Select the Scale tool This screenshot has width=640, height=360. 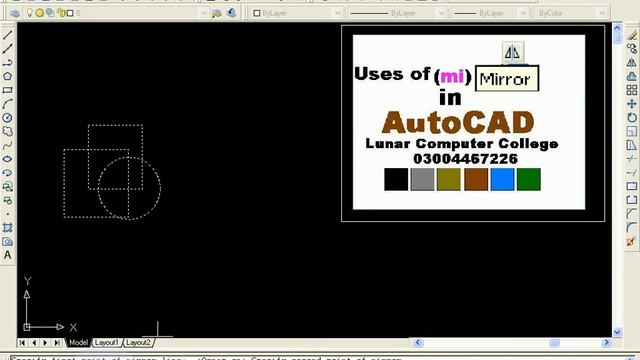[x=632, y=131]
